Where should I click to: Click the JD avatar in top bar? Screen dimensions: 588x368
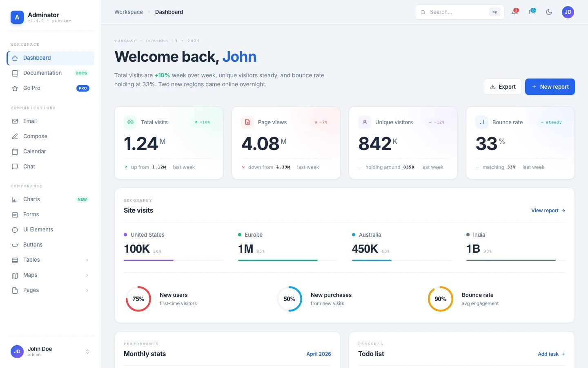568,12
